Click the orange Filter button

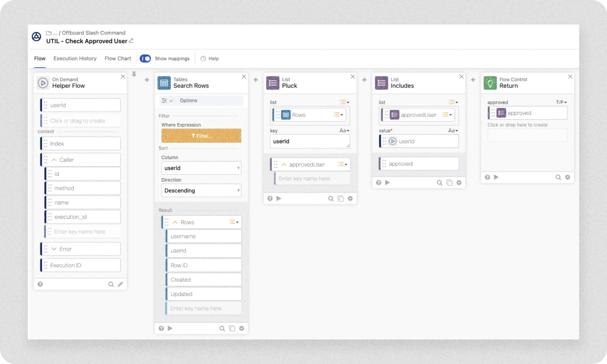(201, 136)
